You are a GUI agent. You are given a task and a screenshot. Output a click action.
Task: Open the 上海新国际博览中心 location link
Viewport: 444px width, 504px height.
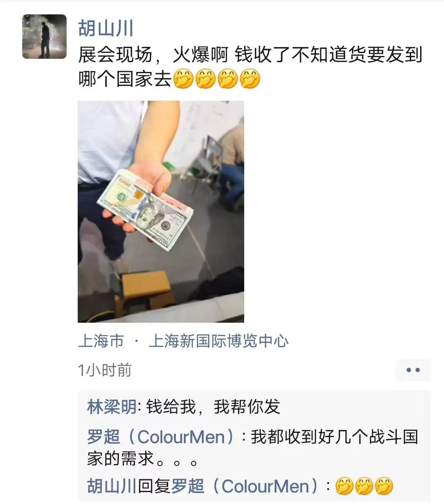[x=219, y=341]
